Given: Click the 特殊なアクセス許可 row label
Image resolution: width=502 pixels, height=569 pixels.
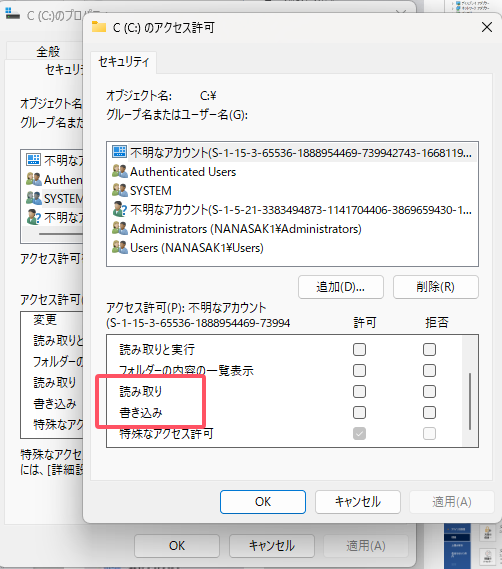Looking at the screenshot, I should (166, 433).
